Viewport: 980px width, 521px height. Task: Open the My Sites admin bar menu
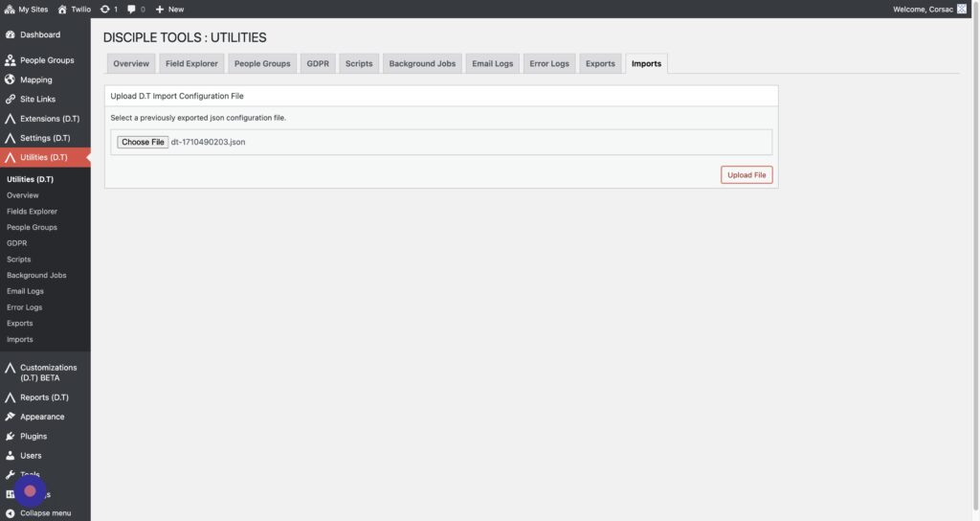tap(28, 9)
